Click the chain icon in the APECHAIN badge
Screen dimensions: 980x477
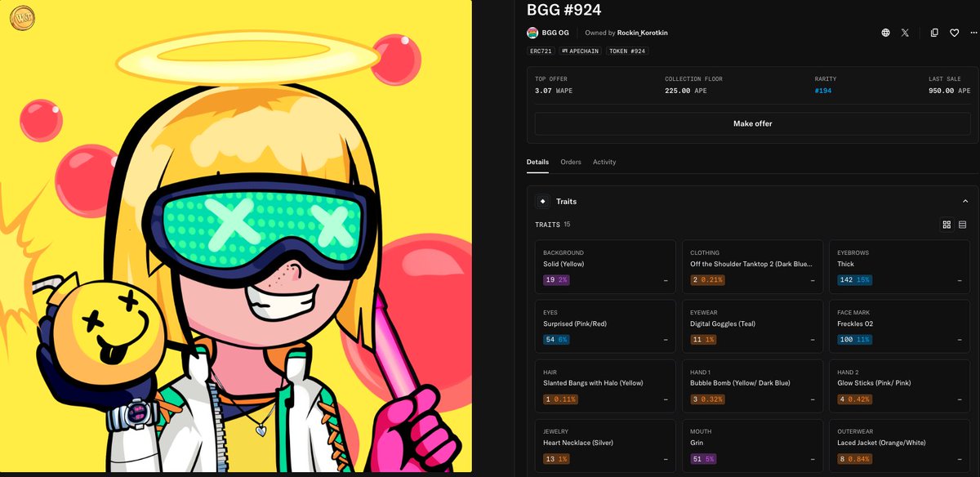click(565, 51)
